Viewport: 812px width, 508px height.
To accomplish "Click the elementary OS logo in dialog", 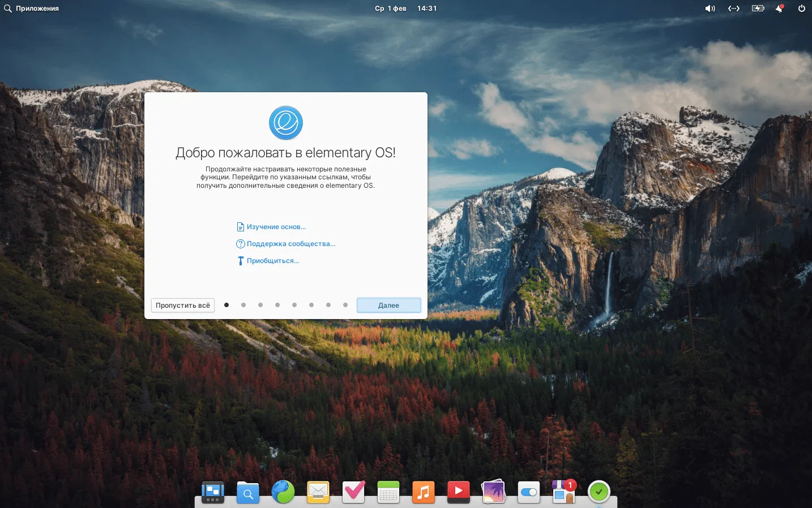I will coord(286,123).
